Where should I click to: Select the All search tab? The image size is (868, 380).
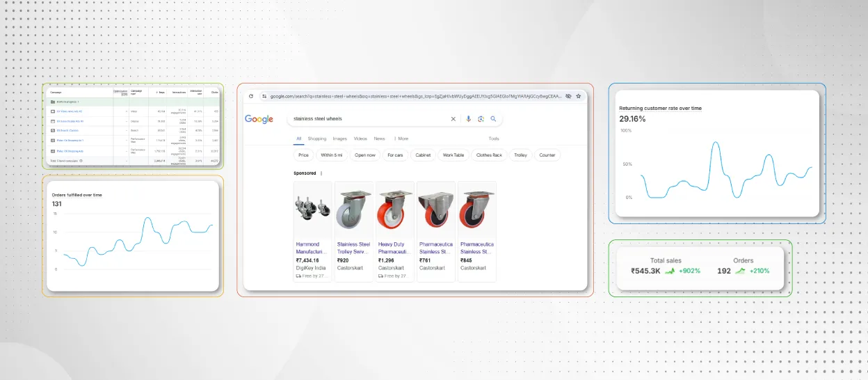coord(299,138)
